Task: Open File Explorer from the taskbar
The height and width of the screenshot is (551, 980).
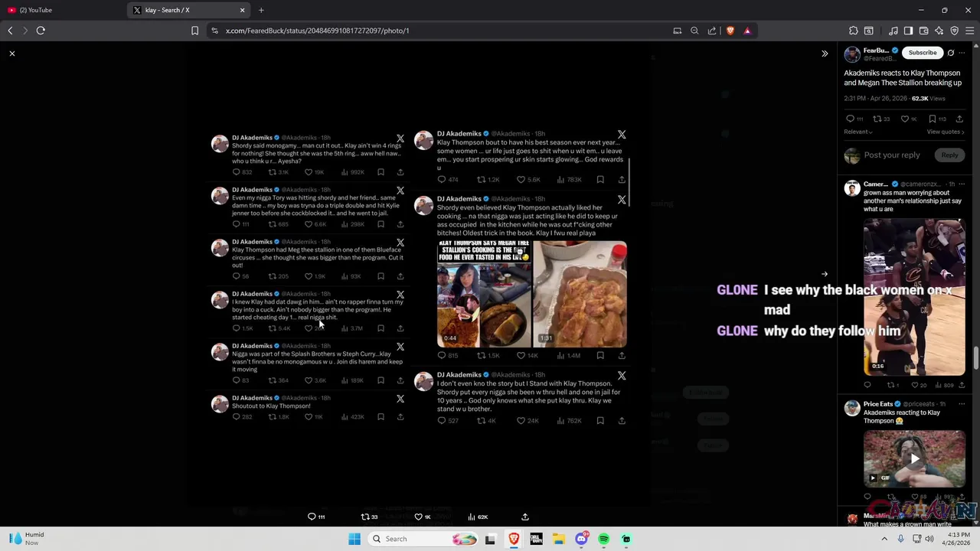Action: pyautogui.click(x=559, y=539)
